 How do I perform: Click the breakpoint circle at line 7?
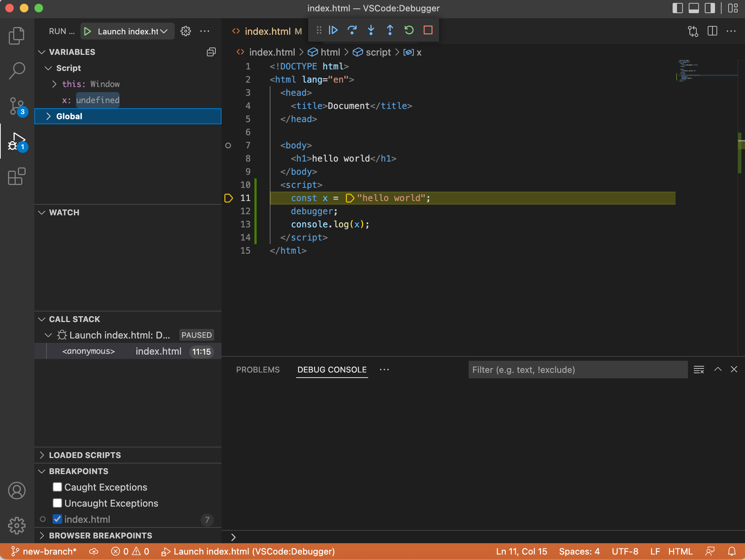pyautogui.click(x=228, y=145)
